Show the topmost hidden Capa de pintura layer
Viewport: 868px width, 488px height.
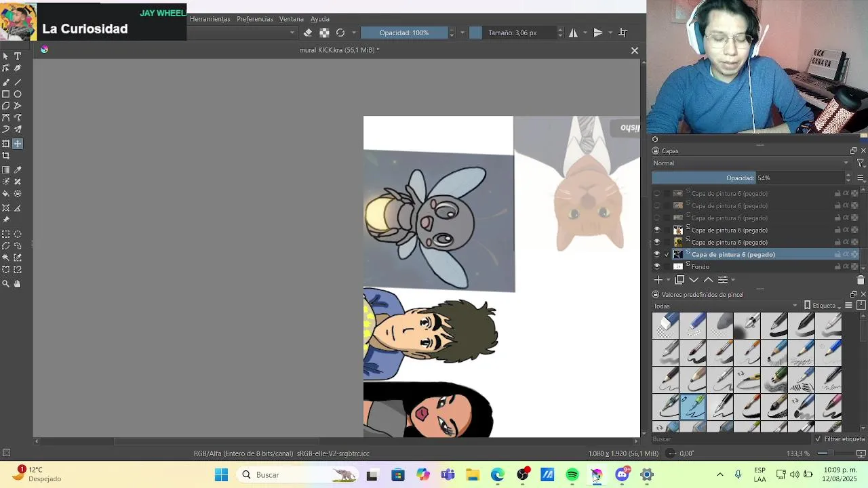click(x=656, y=193)
